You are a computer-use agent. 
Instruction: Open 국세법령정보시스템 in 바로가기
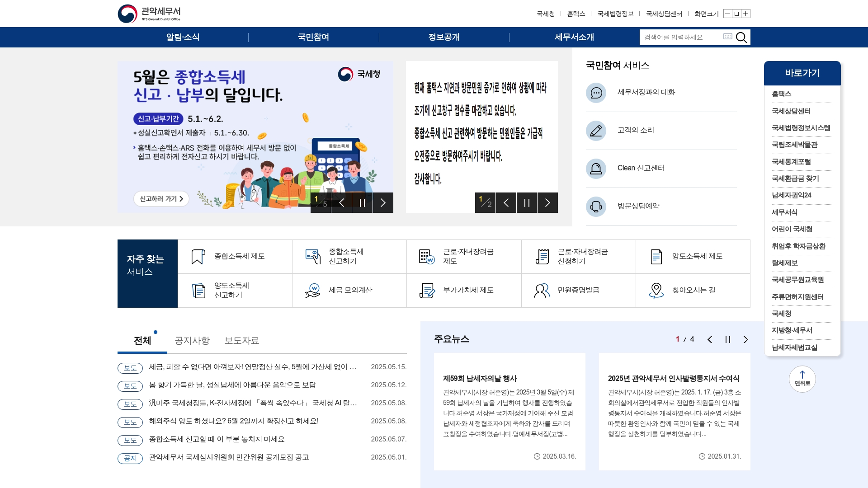(801, 128)
